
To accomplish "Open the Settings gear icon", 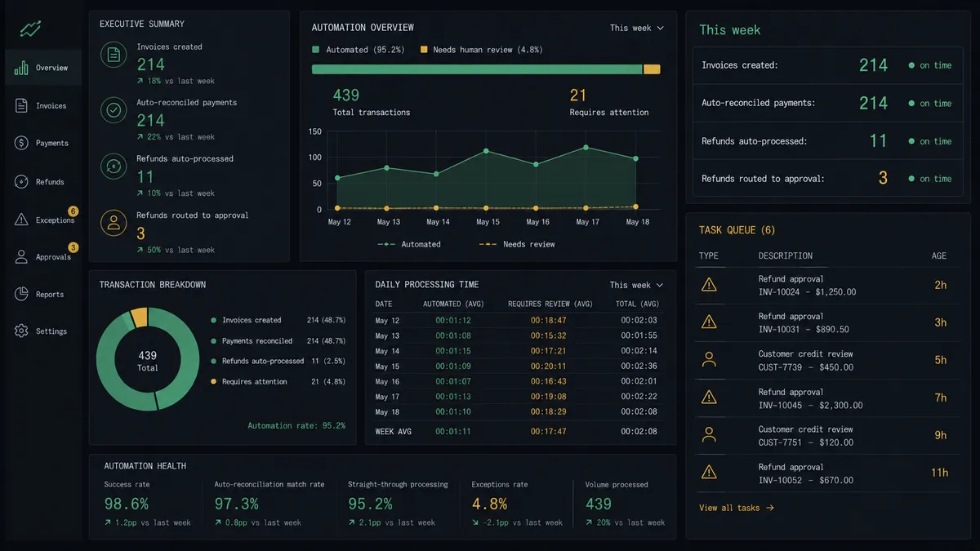I will pos(21,331).
